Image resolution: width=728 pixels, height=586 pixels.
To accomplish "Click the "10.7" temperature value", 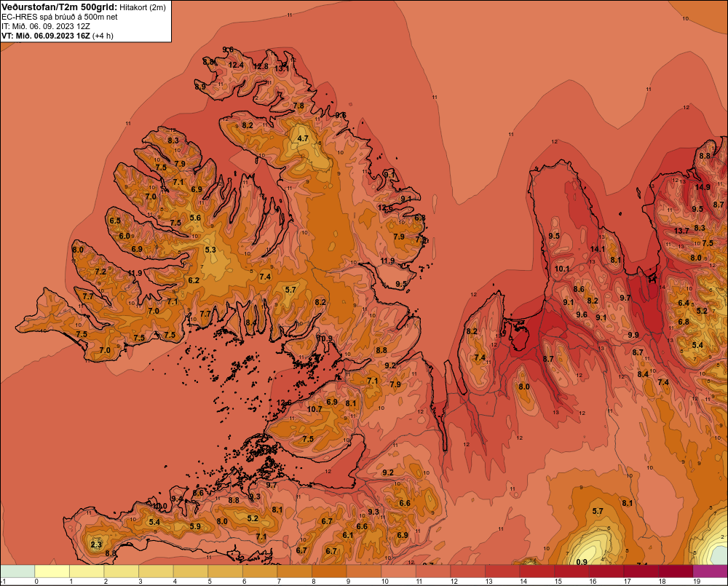I will point(314,409).
